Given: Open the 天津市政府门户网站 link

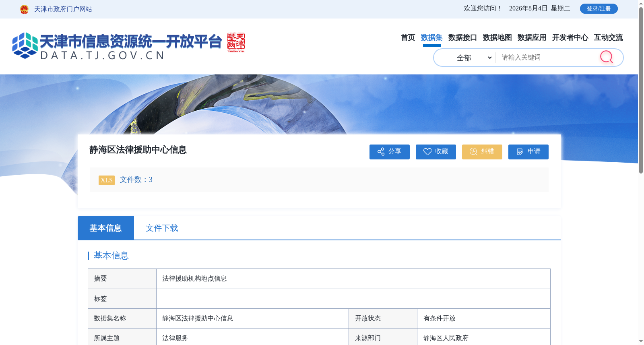Looking at the screenshot, I should pos(63,9).
